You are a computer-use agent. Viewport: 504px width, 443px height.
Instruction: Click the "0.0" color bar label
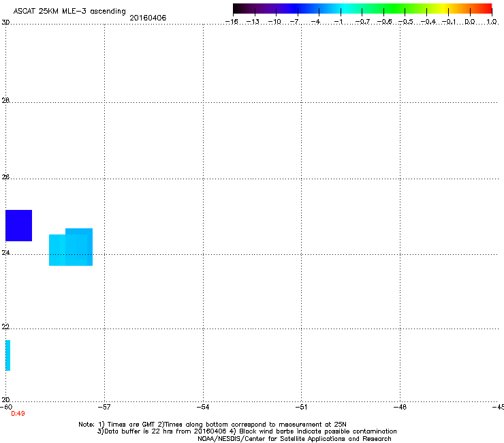tap(470, 22)
